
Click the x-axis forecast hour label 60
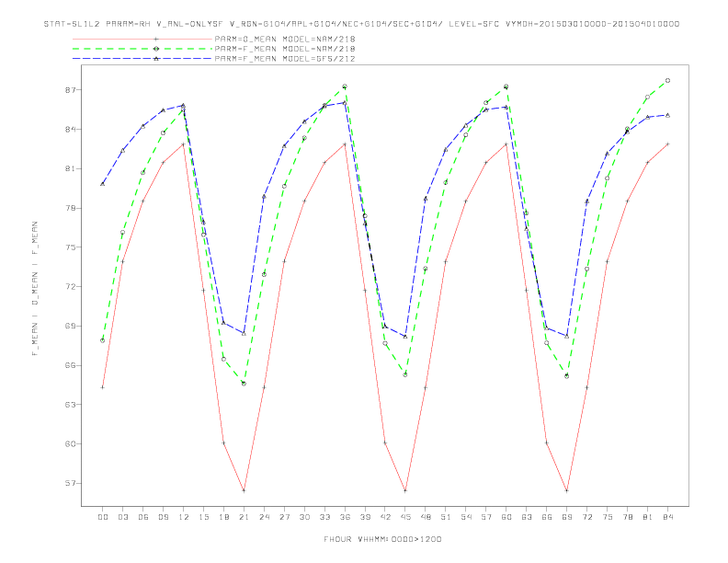506,517
